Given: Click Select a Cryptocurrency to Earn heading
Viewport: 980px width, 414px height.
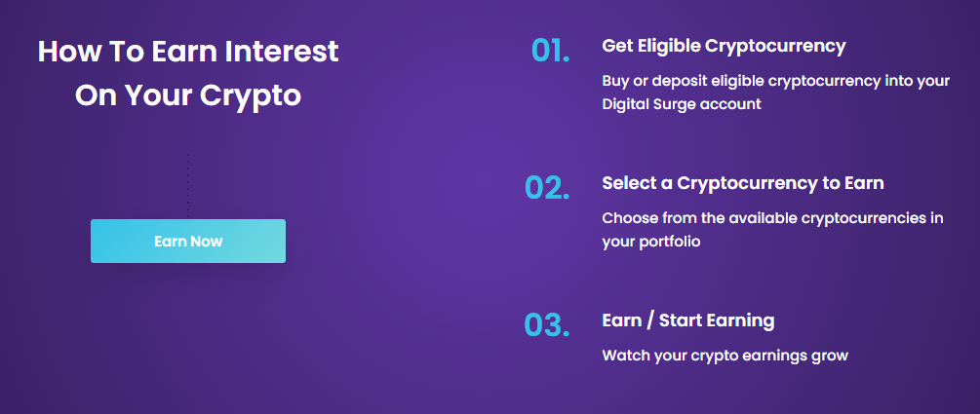Looking at the screenshot, I should coord(743,183).
